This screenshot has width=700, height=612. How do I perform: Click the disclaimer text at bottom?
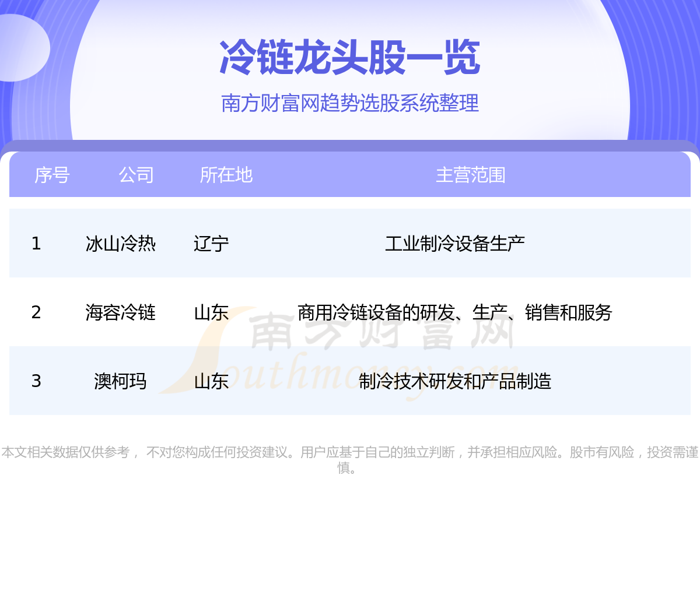[350, 460]
